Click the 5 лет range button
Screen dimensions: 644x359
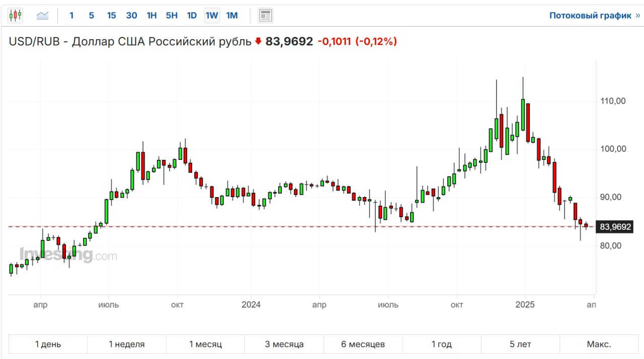tap(520, 344)
